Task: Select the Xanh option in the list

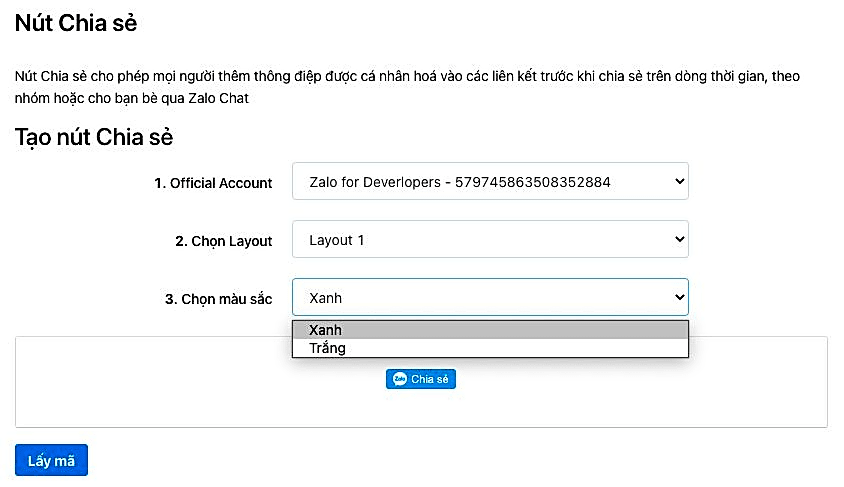Action: pos(490,330)
